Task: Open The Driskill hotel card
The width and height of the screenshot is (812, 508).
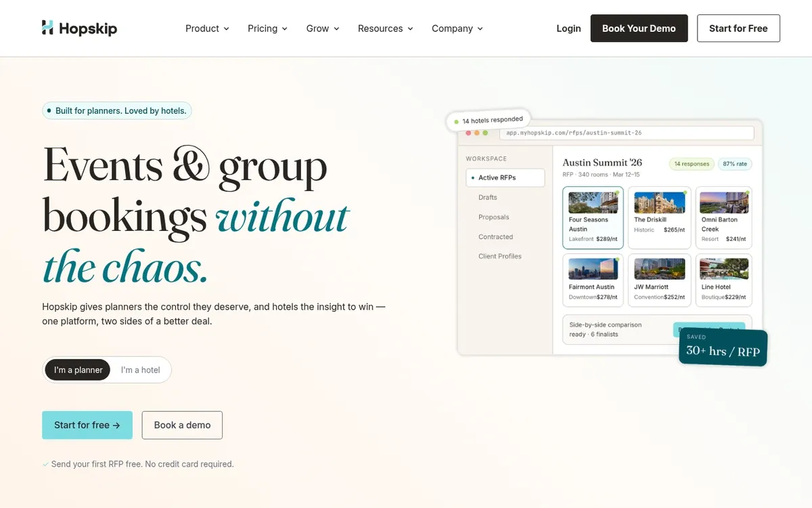Action: pos(660,218)
